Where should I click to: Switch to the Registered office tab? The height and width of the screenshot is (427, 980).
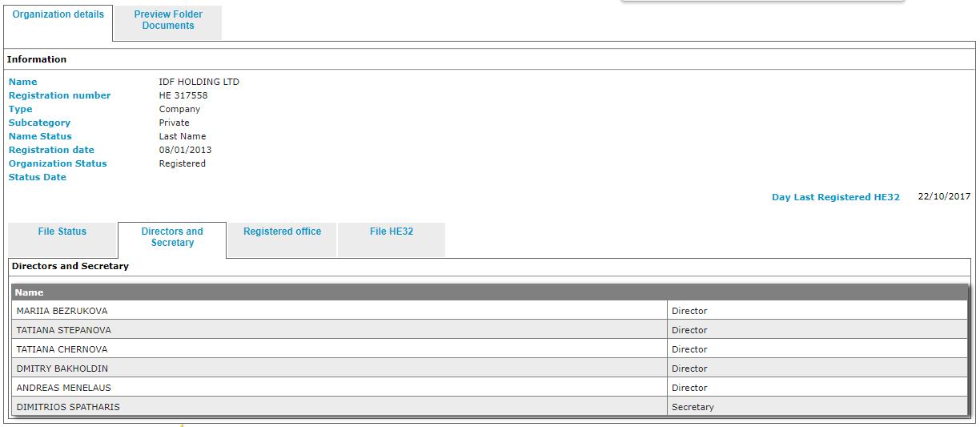tap(282, 240)
